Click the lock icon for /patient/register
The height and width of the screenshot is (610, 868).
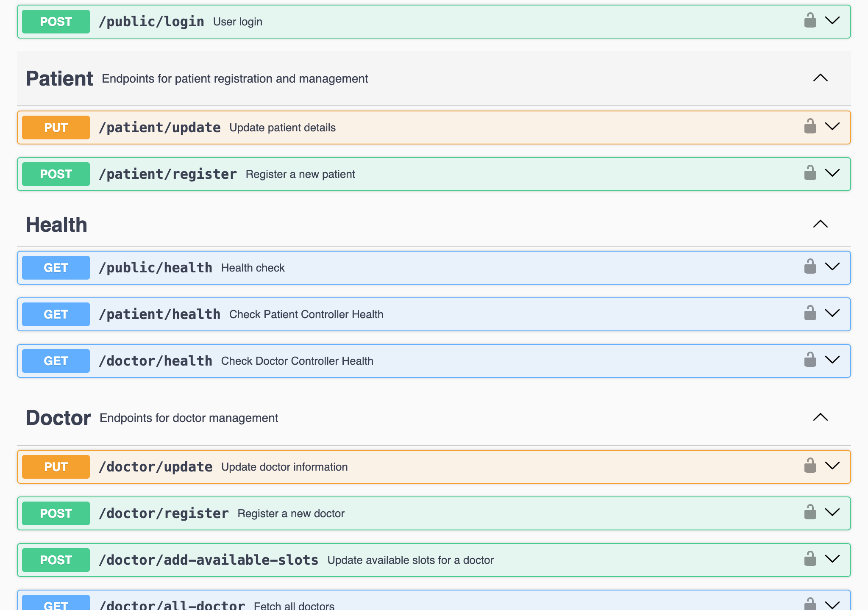coord(810,173)
